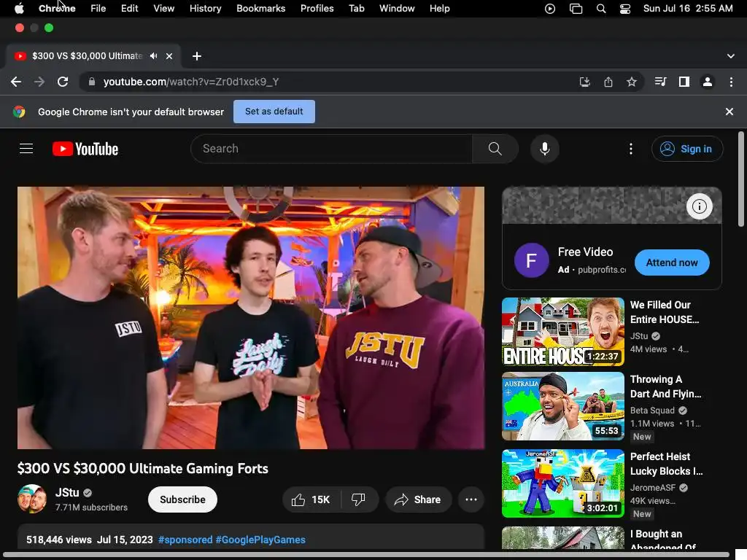Like the video with thumbs up
The image size is (747, 560).
[x=311, y=499]
